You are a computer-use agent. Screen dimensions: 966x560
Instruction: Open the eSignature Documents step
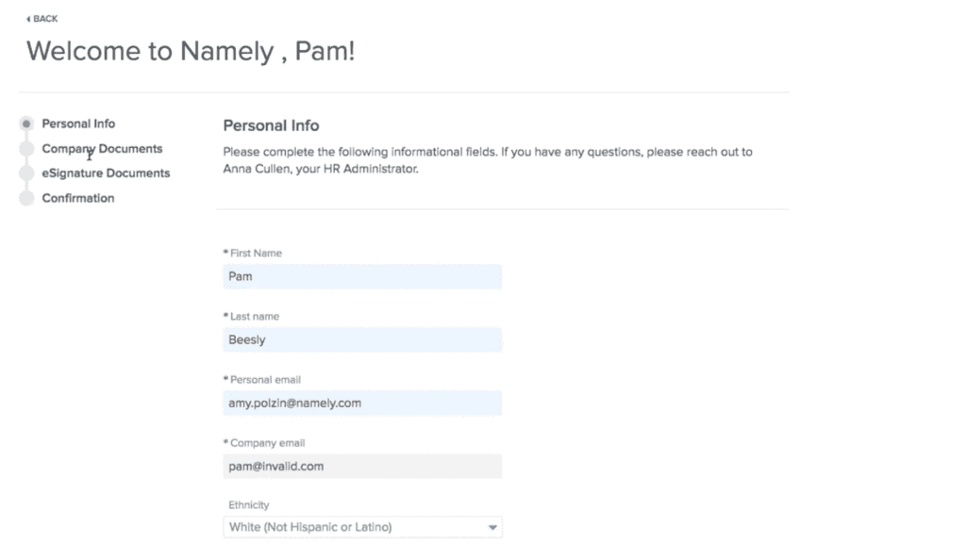(x=106, y=173)
